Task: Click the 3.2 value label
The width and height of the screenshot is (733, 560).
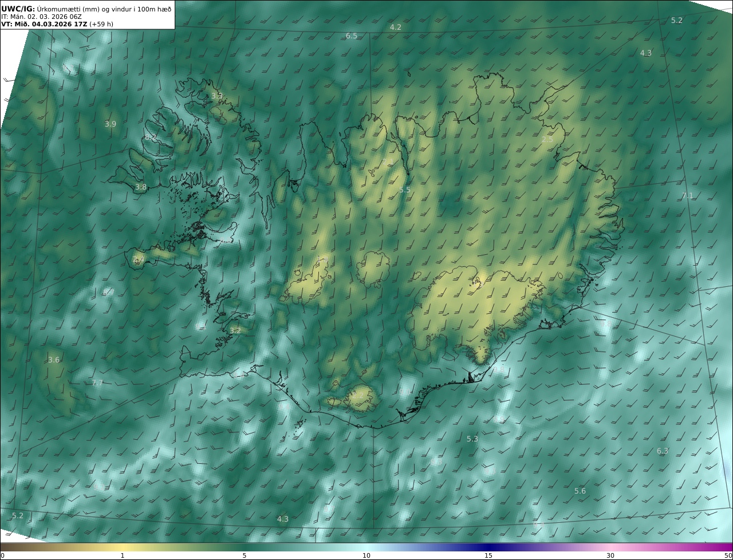Action: (x=235, y=331)
